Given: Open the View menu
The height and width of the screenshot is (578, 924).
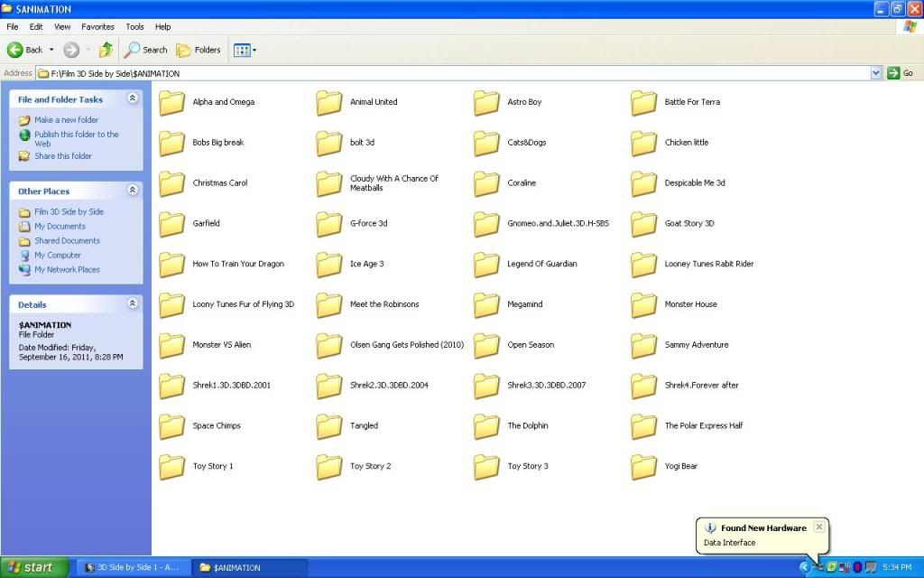Looking at the screenshot, I should pyautogui.click(x=62, y=26).
